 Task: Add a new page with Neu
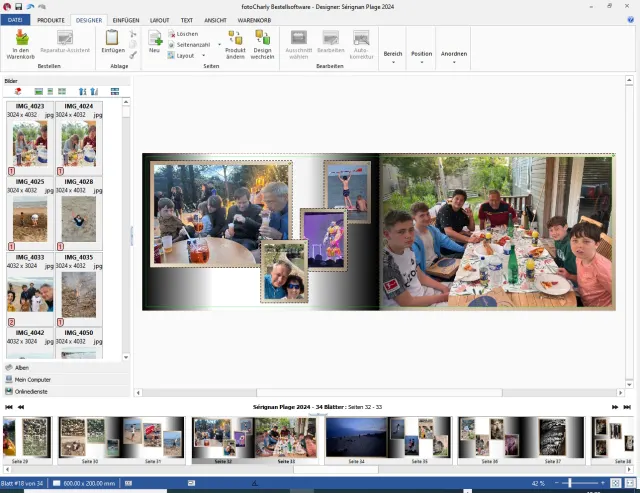tap(155, 40)
